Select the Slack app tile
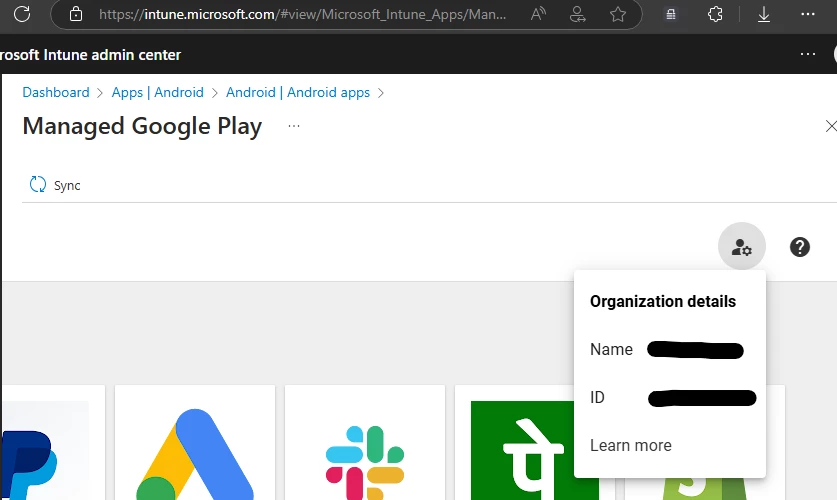837x500 pixels. point(365,443)
